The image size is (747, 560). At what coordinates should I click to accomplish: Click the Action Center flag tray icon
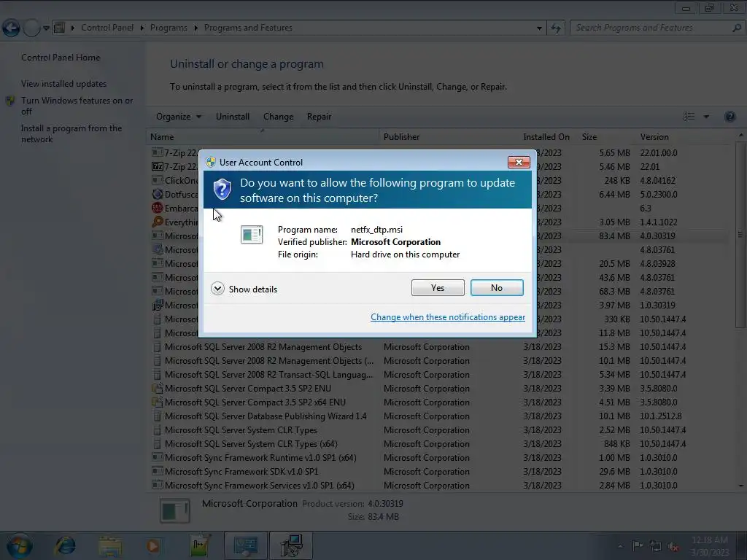click(638, 545)
